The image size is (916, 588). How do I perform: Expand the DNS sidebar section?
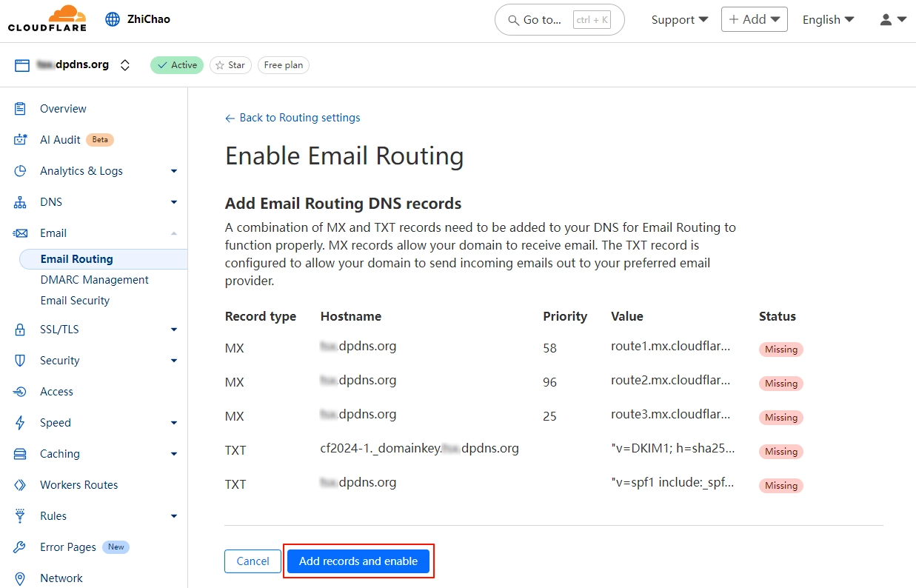point(174,202)
